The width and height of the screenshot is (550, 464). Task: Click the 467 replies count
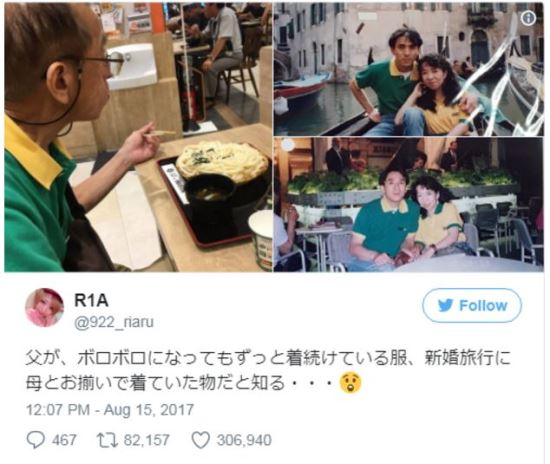coord(65,440)
